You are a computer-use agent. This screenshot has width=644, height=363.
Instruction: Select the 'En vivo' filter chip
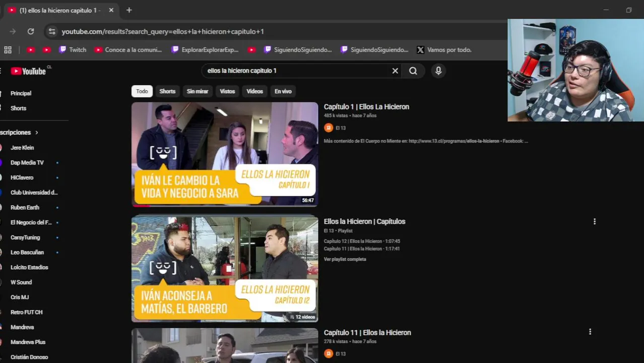tap(283, 91)
